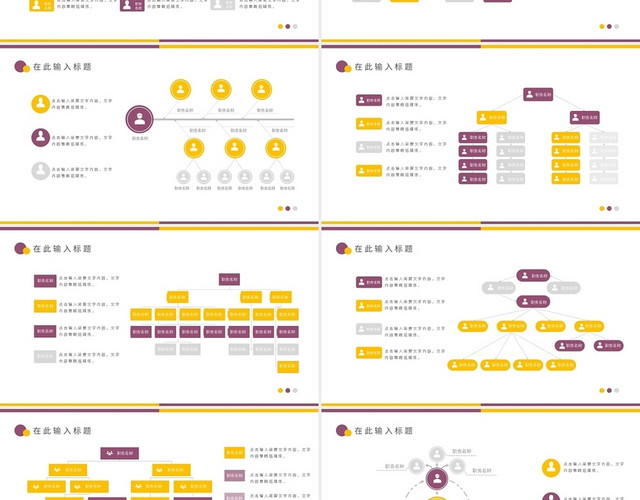Screen dimensions: 640x500
Task: Click the fishbone slide title 在此输入标题
Action: coord(62,67)
